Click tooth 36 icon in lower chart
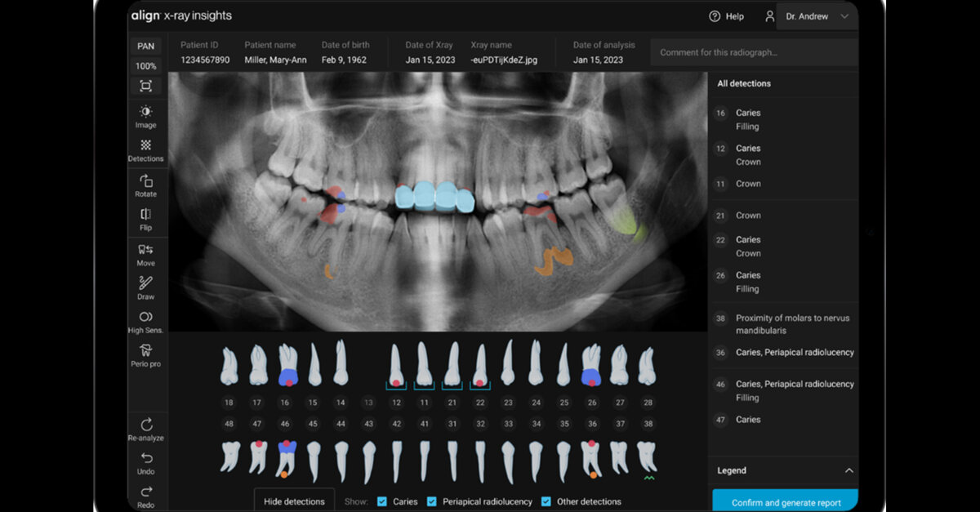 [591, 459]
